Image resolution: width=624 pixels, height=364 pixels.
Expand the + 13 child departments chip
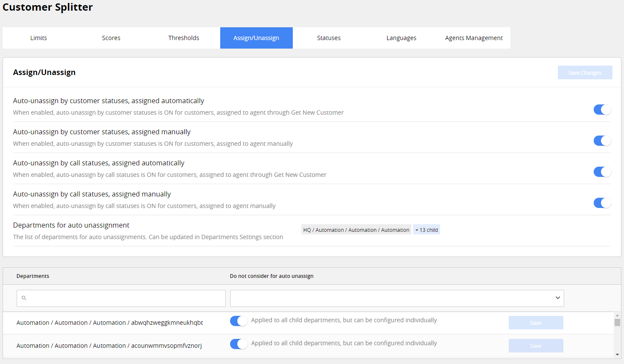(426, 229)
